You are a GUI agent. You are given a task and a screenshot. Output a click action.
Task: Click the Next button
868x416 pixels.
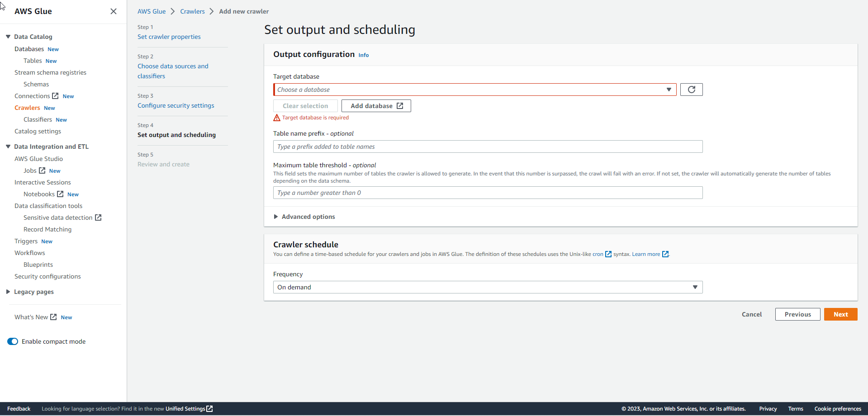pos(840,314)
